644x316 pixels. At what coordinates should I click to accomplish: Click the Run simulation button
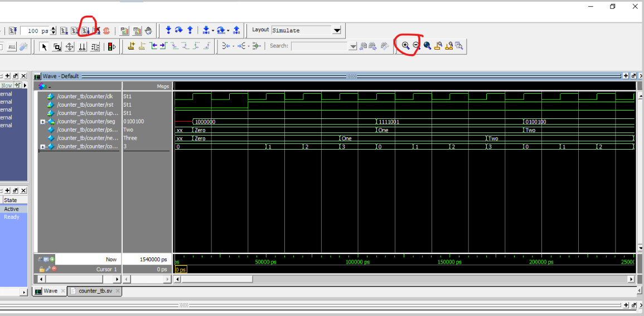64,31
